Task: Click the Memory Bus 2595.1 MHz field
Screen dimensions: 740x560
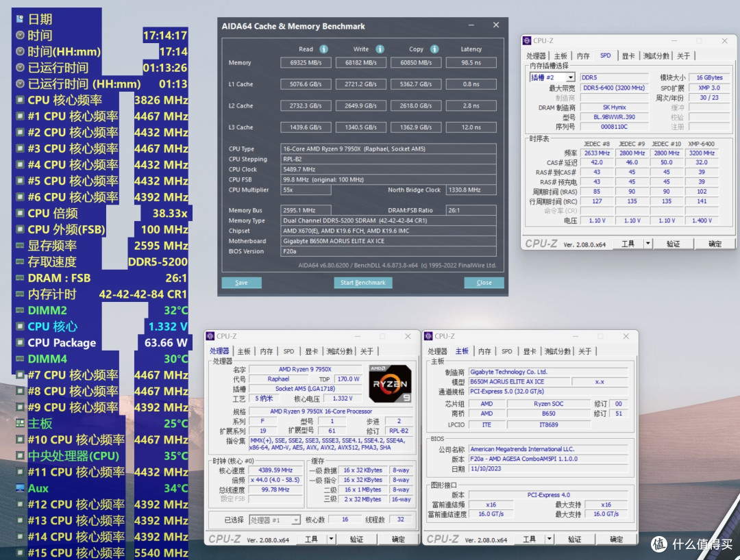Action: coord(306,210)
